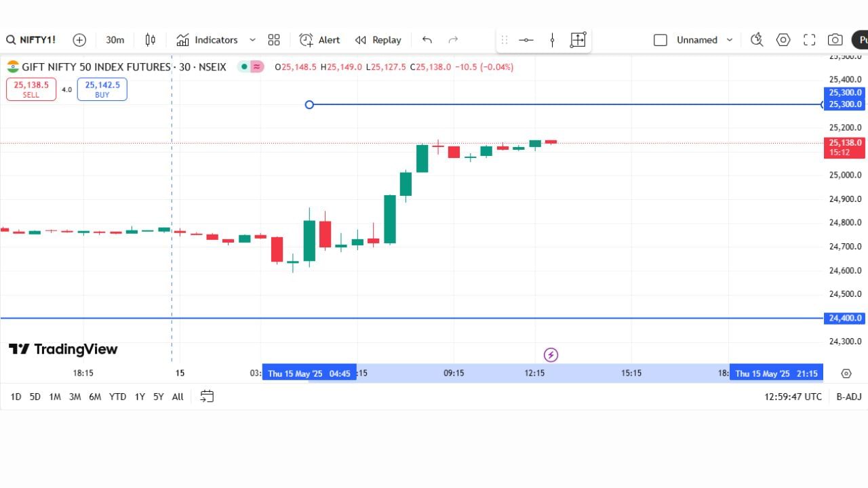Set range to 5Y

[x=158, y=396]
